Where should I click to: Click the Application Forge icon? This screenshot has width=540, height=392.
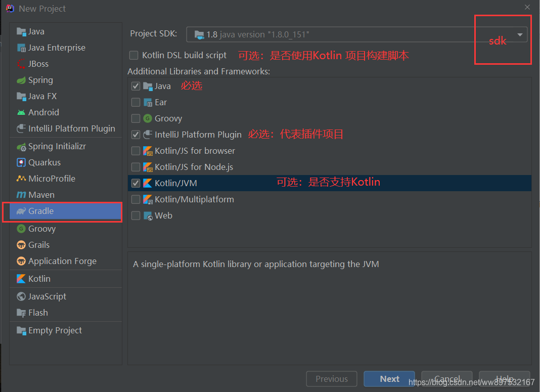[21, 261]
